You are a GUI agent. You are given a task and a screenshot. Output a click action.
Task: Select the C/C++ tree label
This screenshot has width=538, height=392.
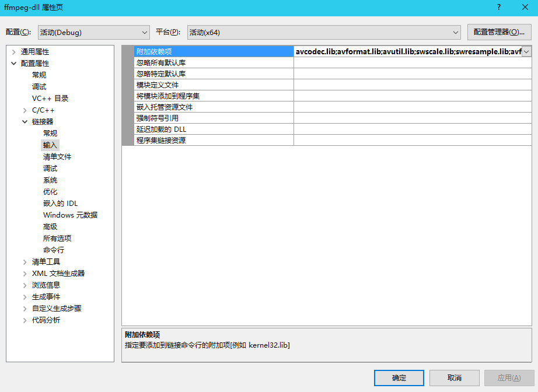pos(43,110)
